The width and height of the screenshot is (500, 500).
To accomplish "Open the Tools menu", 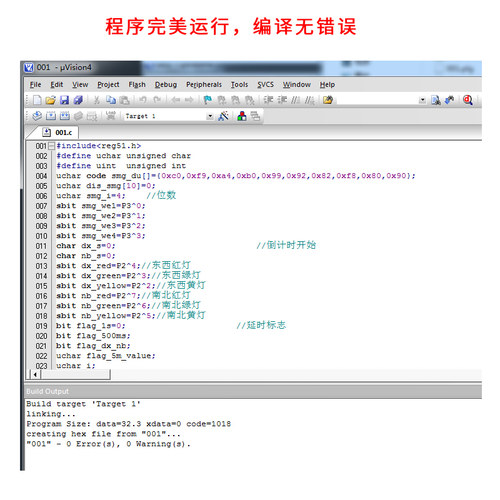I will coord(239,85).
